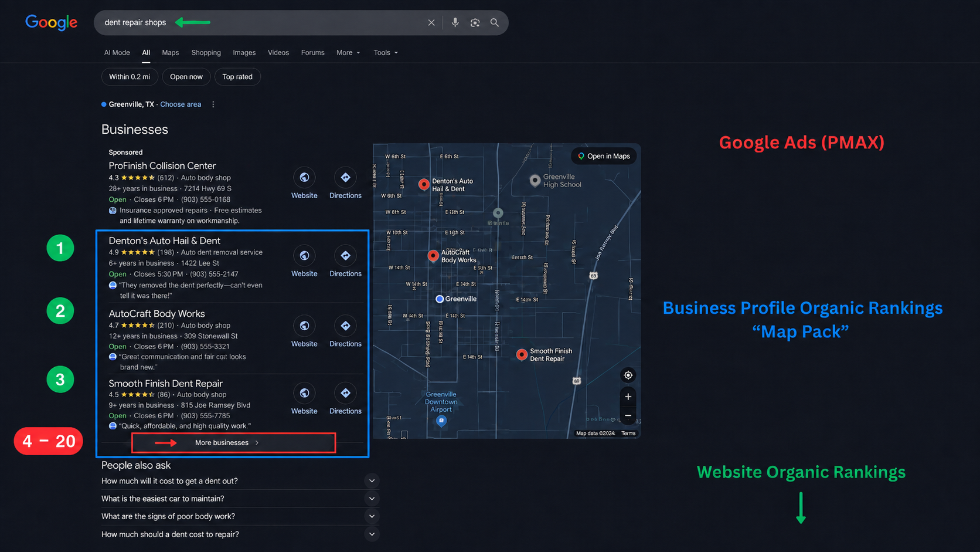Open AutoCraft Body Works listing title

(156, 314)
